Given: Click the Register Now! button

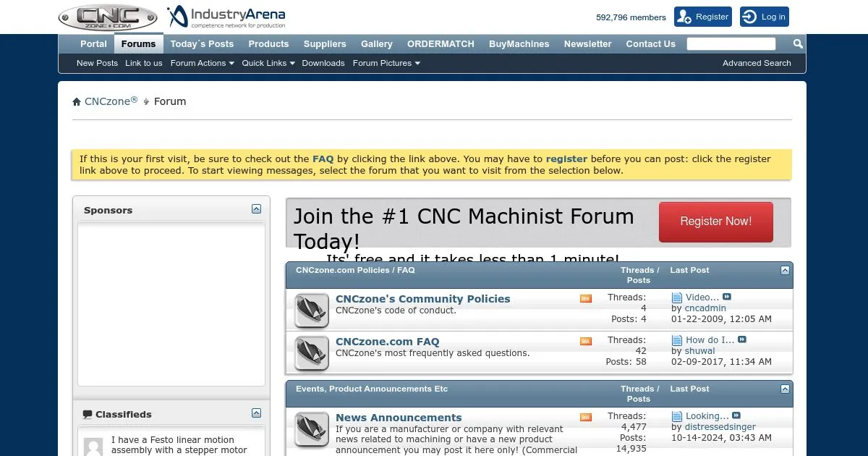Looking at the screenshot, I should pyautogui.click(x=716, y=221).
